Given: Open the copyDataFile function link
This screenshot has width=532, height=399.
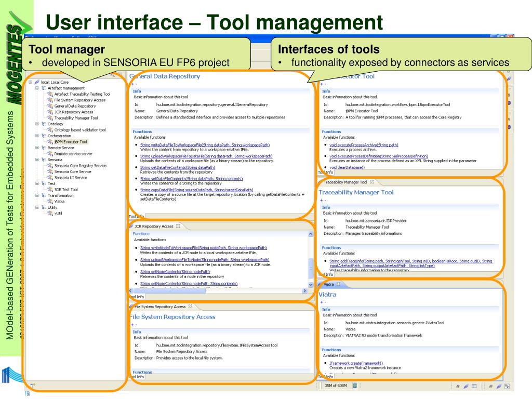Looking at the screenshot, I should (x=197, y=190).
